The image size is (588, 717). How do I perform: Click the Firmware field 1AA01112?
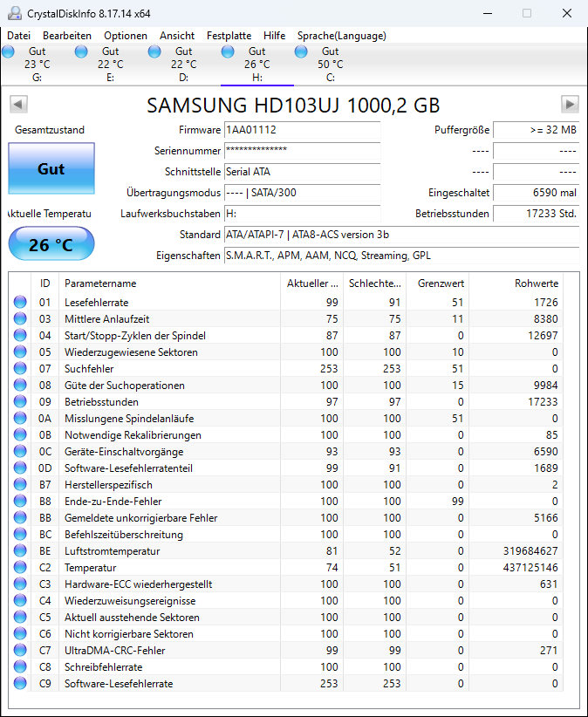(x=302, y=130)
